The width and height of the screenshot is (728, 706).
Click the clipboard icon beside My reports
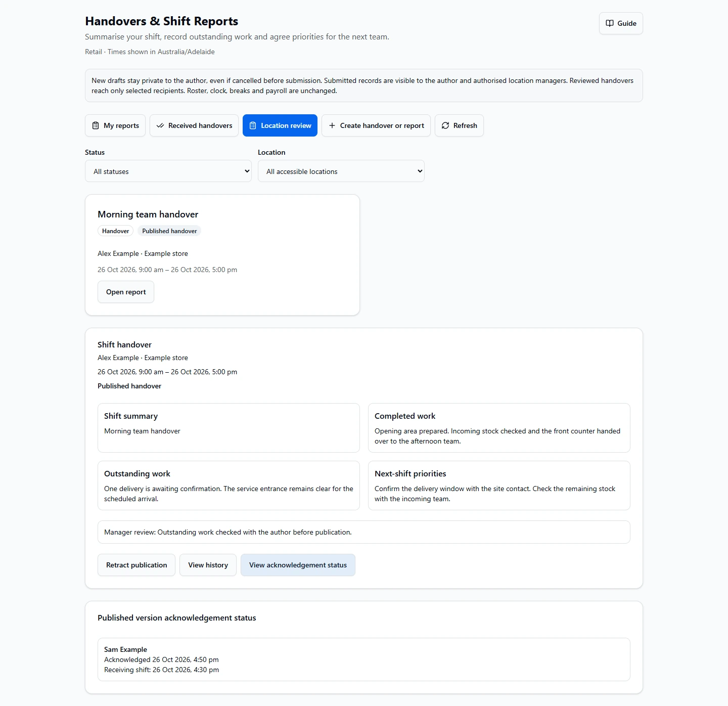[x=96, y=125]
